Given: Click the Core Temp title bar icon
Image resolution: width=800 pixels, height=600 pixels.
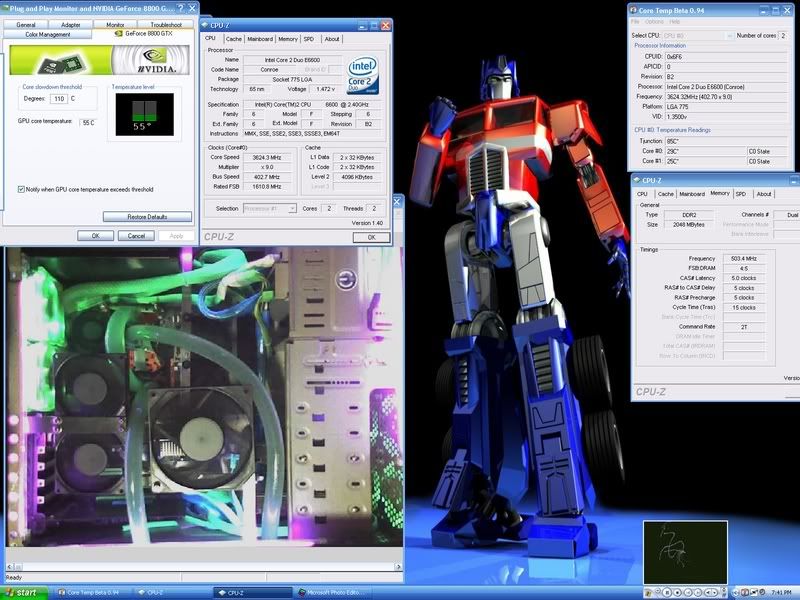Looking at the screenshot, I should 634,10.
